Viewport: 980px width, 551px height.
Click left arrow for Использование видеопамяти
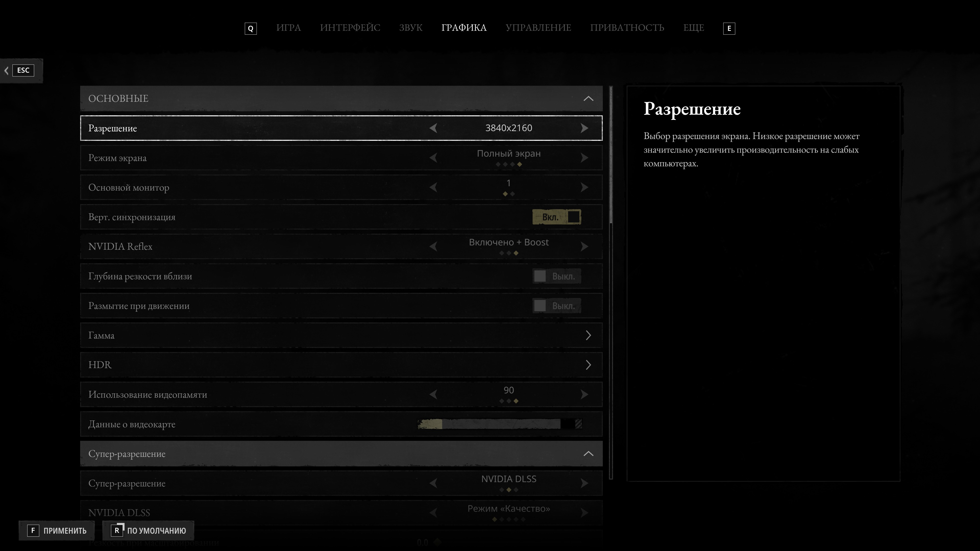point(433,394)
